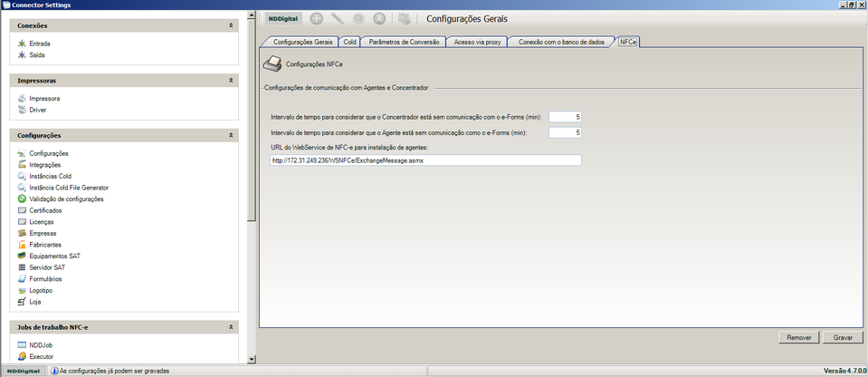Viewport: 868px width, 377px height.
Task: Select the Impressora printer icon
Action: pyautogui.click(x=22, y=98)
